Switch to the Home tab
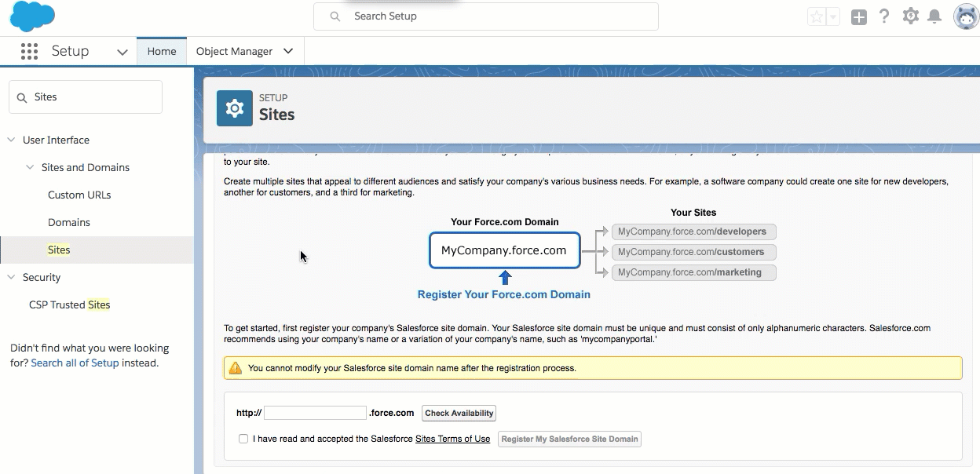Image resolution: width=980 pixels, height=474 pixels. [162, 51]
